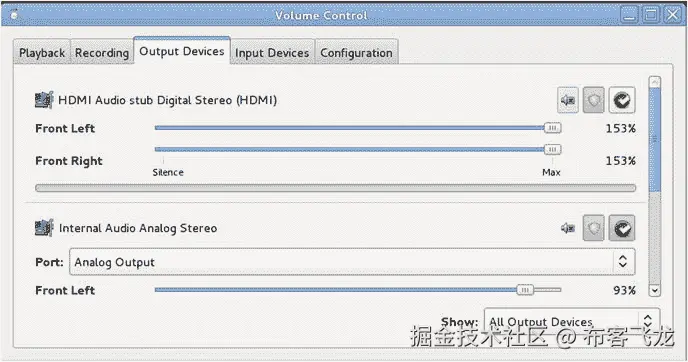Click the Internal Audio Analog Stereo title
688x362 pixels.
tap(138, 228)
